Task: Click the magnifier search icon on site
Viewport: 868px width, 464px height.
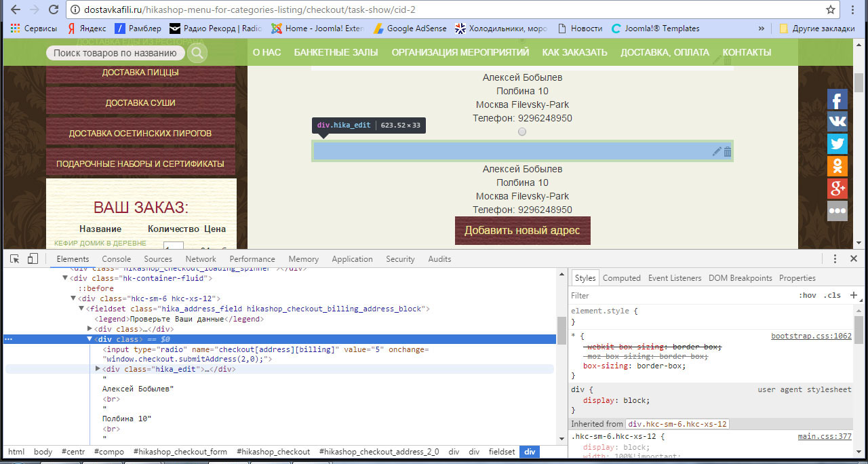Action: pos(197,53)
